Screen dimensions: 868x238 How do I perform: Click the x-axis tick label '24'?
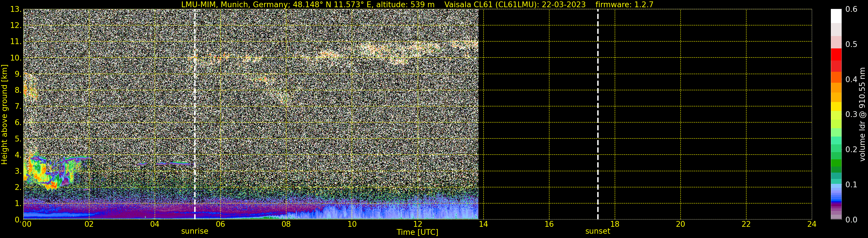tap(812, 224)
